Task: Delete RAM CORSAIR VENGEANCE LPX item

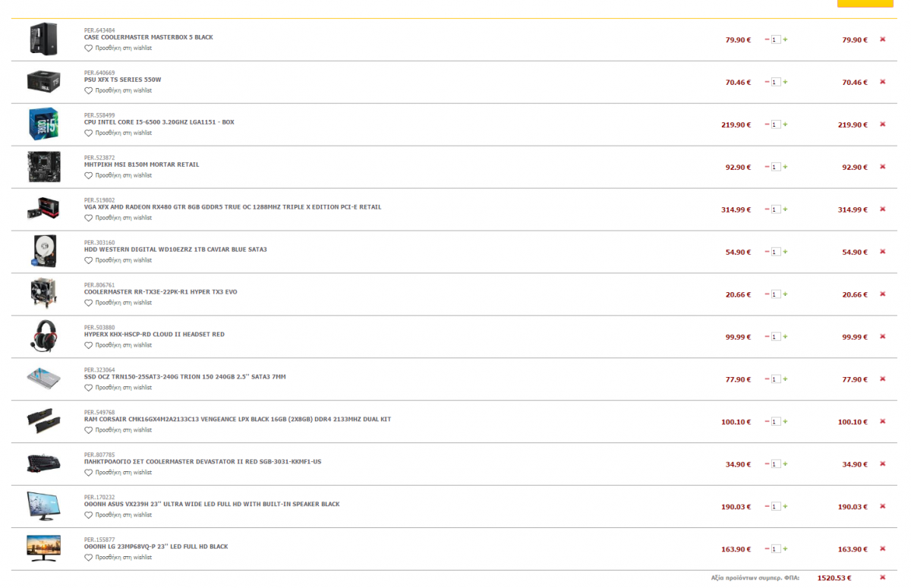Action: pyautogui.click(x=882, y=422)
